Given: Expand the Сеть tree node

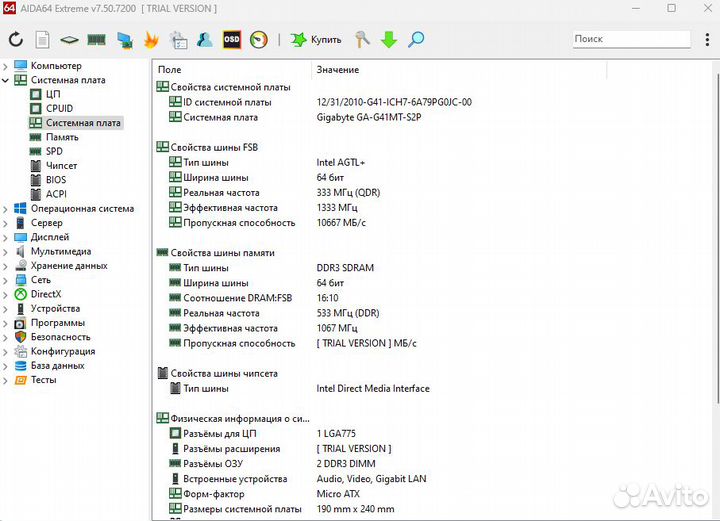Looking at the screenshot, I should pyautogui.click(x=5, y=280).
